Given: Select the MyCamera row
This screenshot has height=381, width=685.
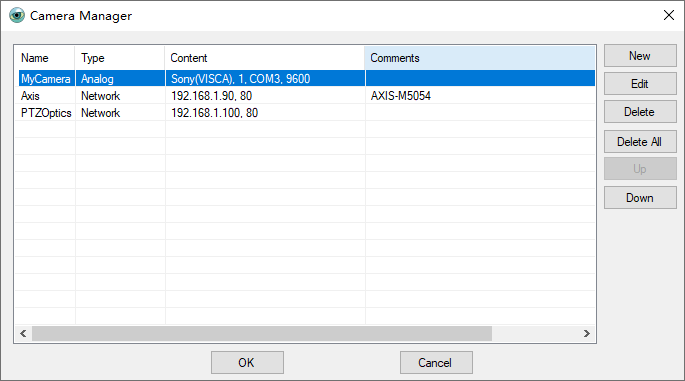Looking at the screenshot, I should (x=305, y=79).
